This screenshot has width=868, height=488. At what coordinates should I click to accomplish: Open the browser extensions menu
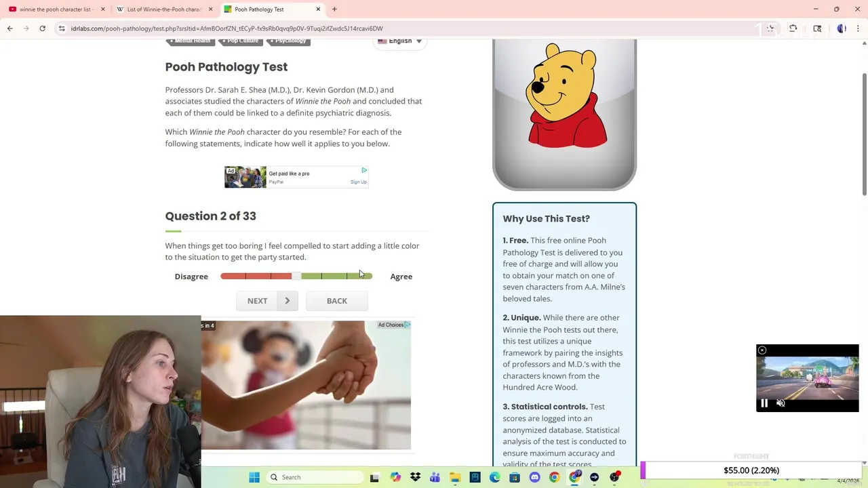[793, 28]
